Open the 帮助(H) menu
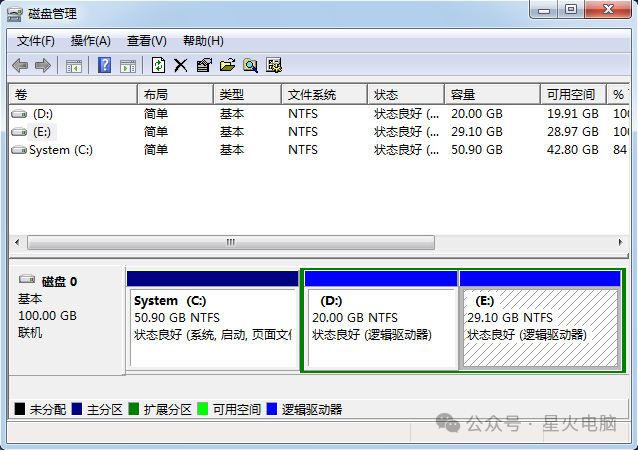Image resolution: width=638 pixels, height=450 pixels. tap(203, 41)
